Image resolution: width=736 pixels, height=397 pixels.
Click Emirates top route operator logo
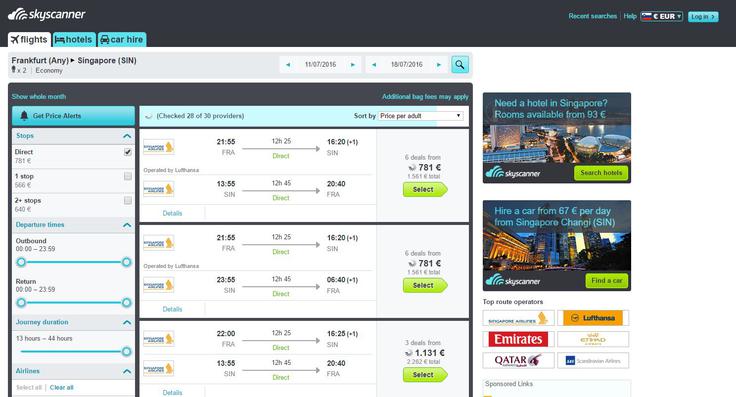coord(518,339)
